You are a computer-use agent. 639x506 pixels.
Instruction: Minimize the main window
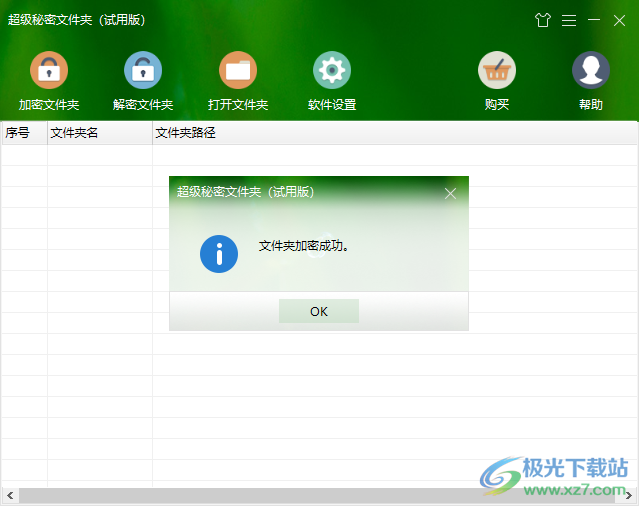[594, 20]
